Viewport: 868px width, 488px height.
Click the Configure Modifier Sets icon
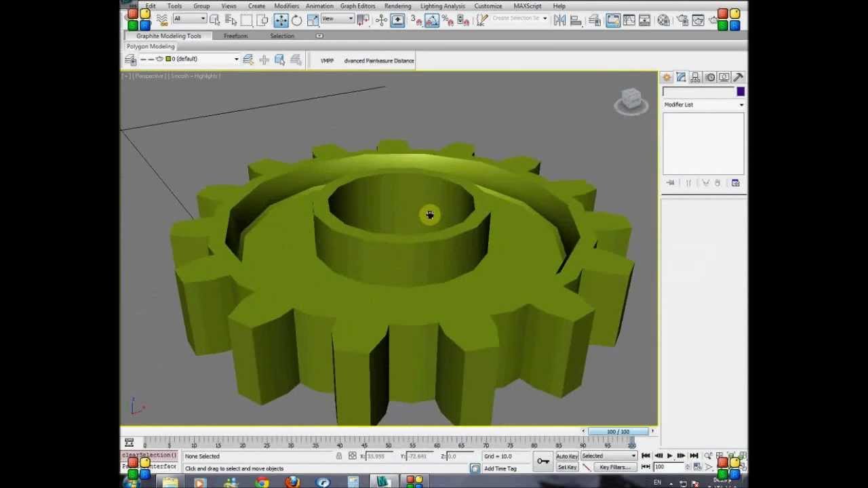735,183
